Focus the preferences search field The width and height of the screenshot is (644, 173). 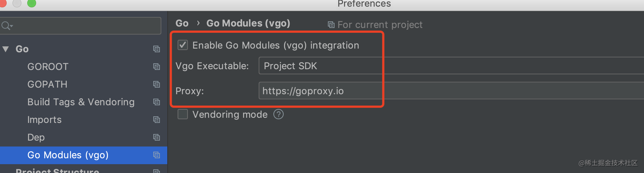pos(85,26)
